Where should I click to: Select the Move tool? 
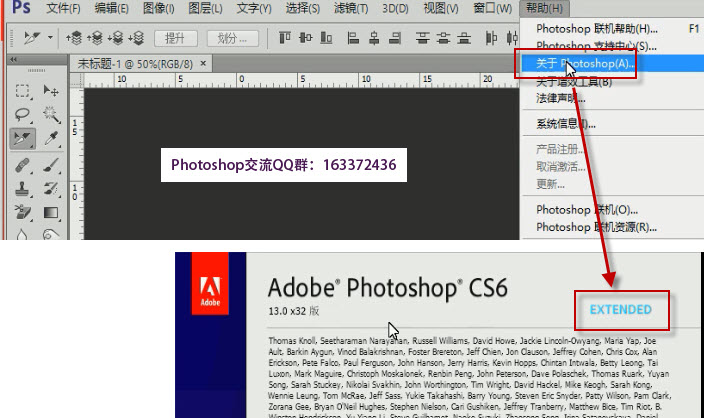(51, 91)
